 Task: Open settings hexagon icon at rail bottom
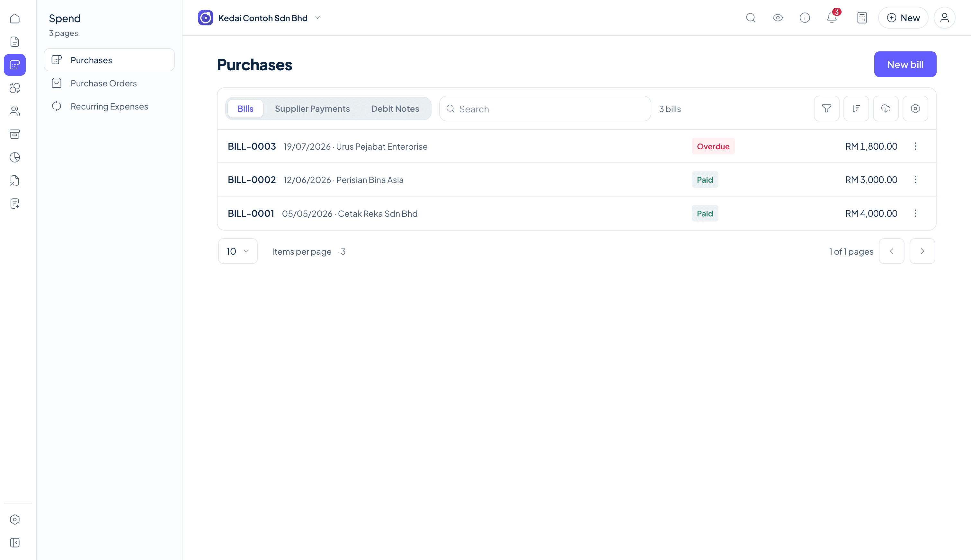tap(15, 520)
